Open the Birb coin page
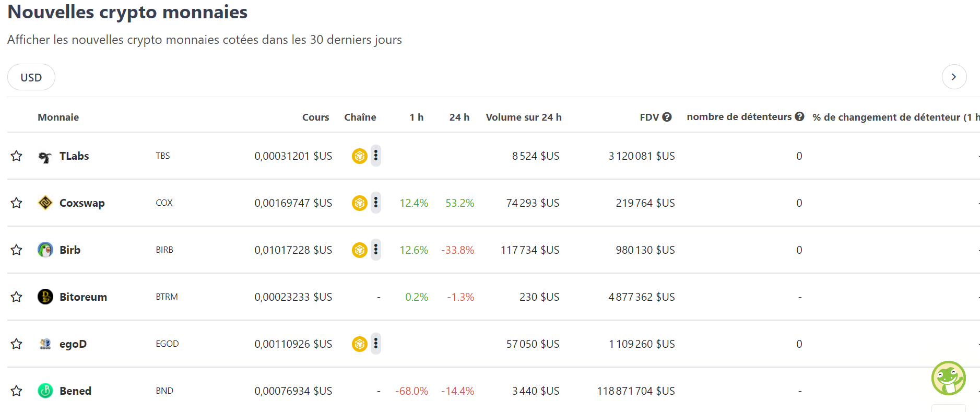Screen dimensions: 980x412 [70, 250]
